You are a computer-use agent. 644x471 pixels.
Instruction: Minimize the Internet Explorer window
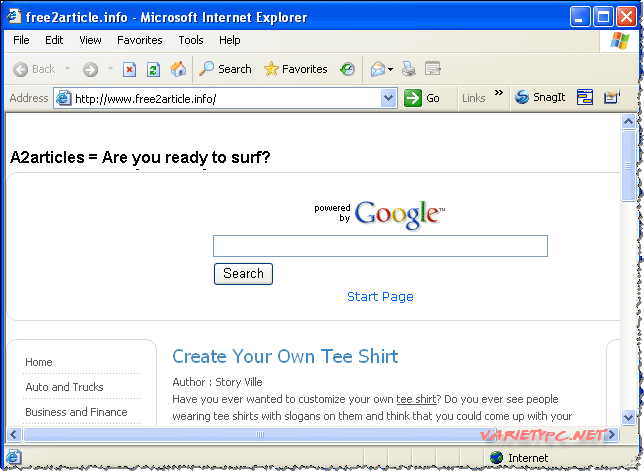(x=580, y=17)
